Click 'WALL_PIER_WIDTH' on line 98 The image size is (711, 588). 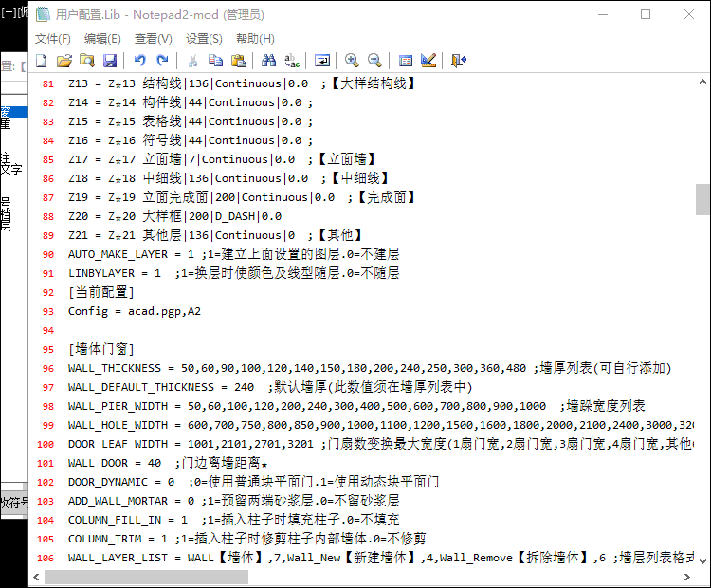(118, 406)
